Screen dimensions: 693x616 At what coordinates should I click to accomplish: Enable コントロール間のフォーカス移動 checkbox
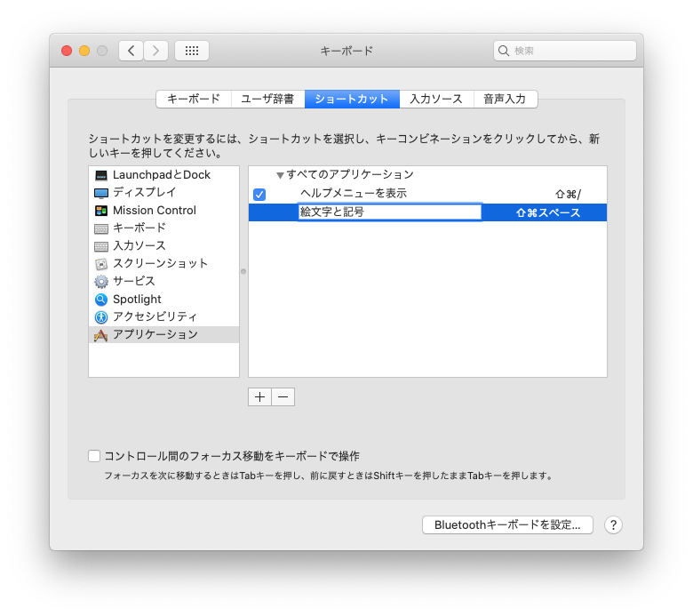[x=94, y=456]
